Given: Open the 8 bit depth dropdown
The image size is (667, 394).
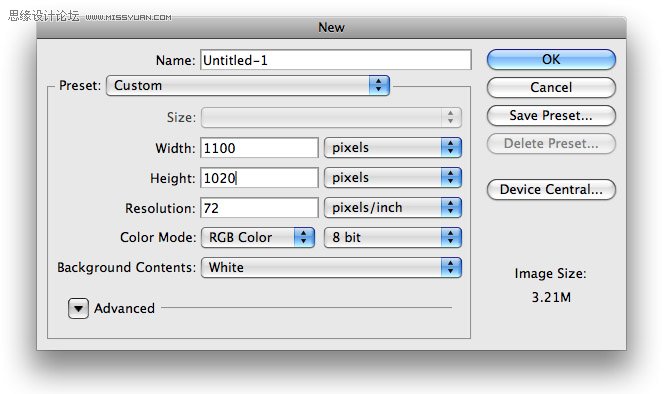Looking at the screenshot, I should [393, 237].
